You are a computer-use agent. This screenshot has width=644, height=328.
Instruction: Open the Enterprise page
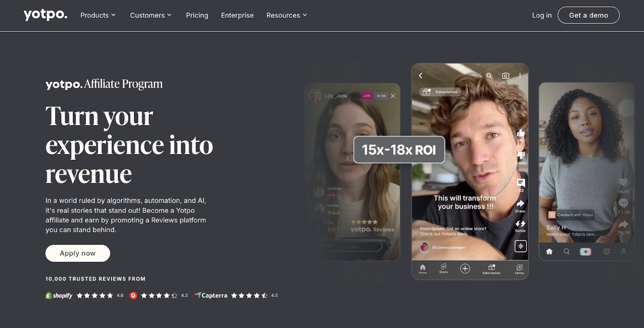[x=237, y=15]
